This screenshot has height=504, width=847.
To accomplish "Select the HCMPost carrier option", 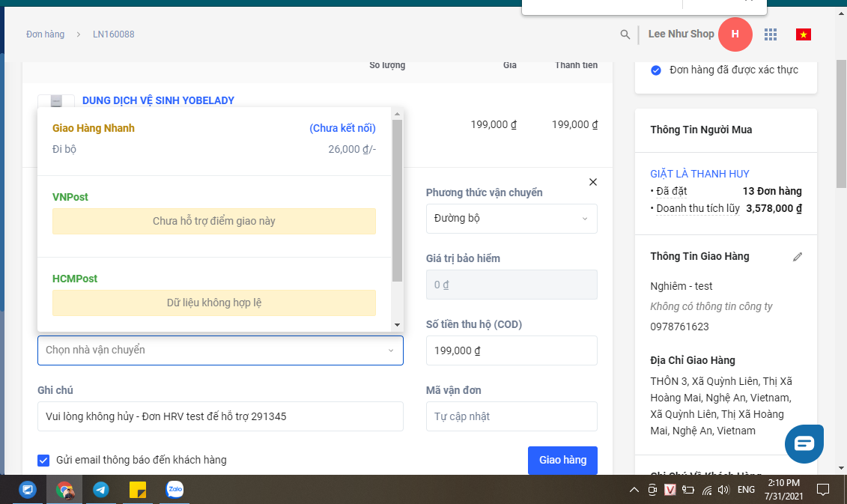I will 214,294.
